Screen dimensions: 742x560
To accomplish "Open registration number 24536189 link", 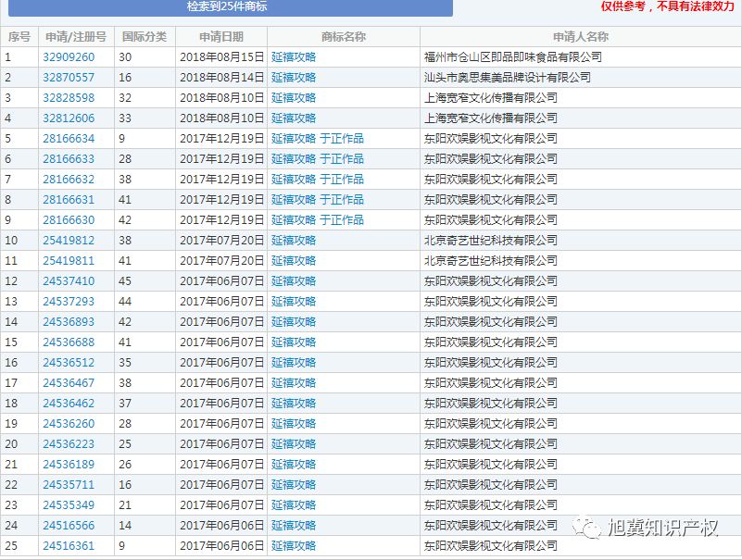I will pyautogui.click(x=69, y=464).
